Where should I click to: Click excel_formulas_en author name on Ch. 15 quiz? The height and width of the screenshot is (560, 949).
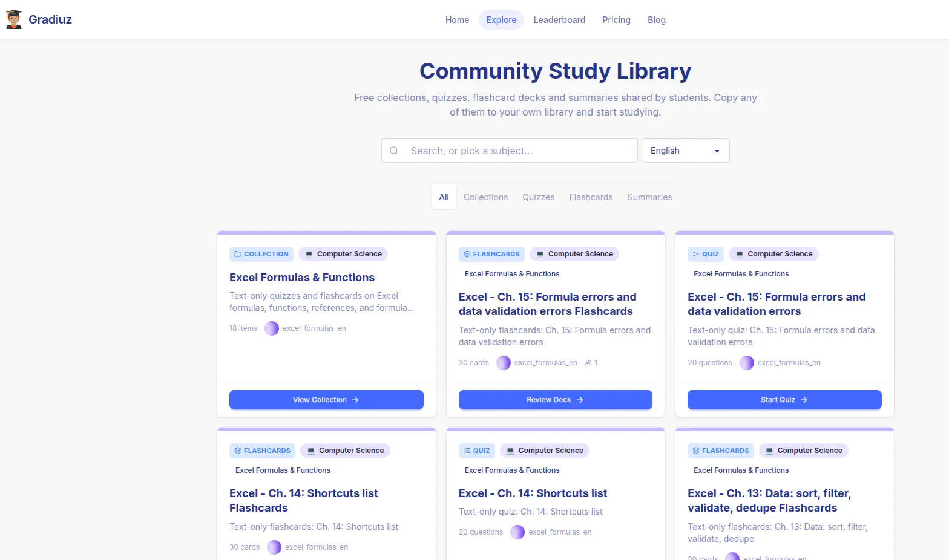[x=789, y=363]
